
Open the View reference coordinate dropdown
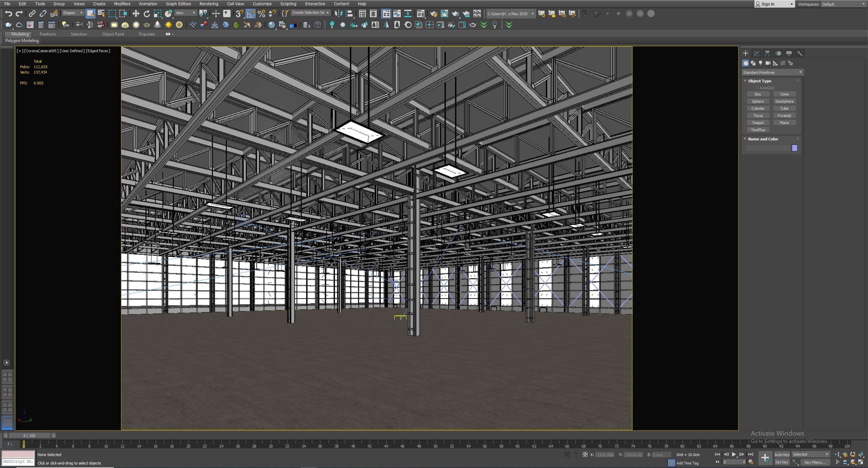pyautogui.click(x=185, y=13)
